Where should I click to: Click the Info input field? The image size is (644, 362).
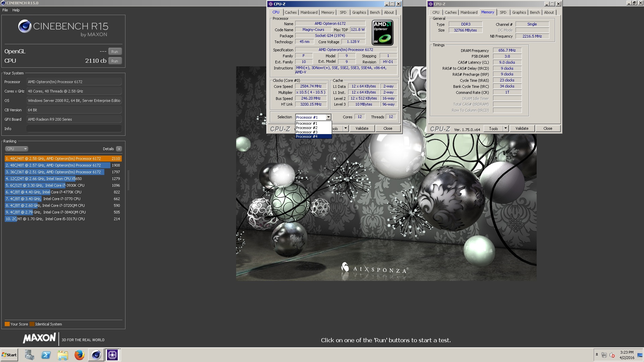click(74, 129)
